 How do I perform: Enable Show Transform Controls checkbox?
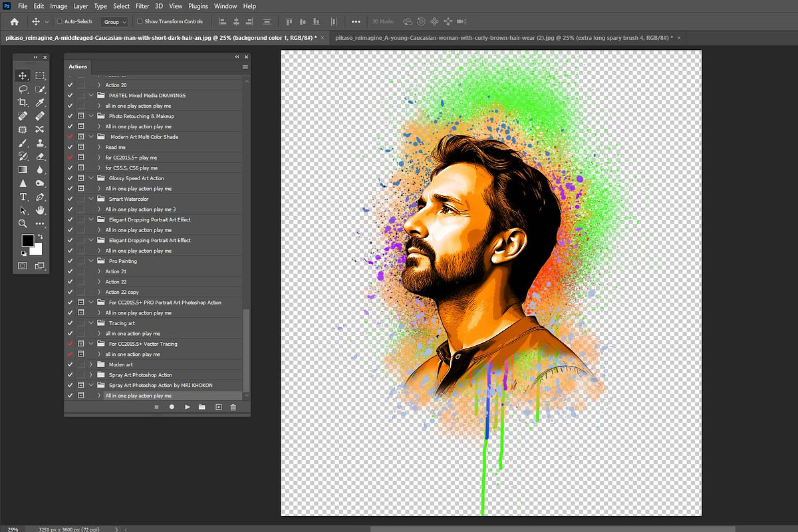pos(140,21)
